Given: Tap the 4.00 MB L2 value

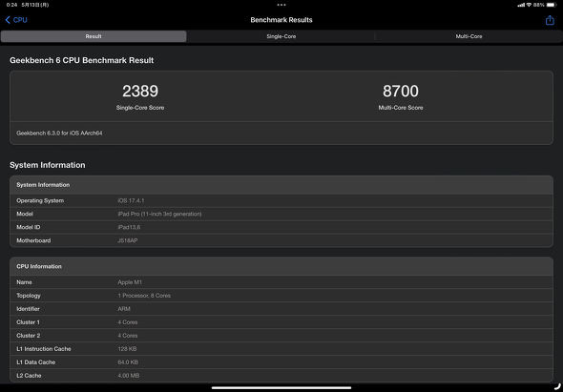Looking at the screenshot, I should click(x=129, y=376).
